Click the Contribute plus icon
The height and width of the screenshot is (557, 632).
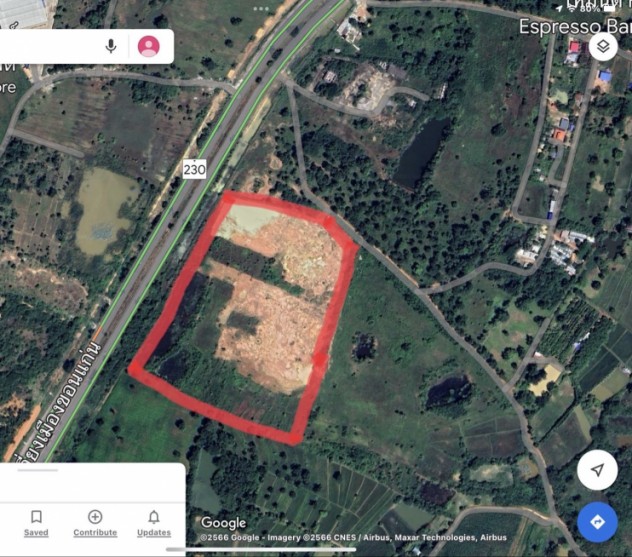[95, 517]
